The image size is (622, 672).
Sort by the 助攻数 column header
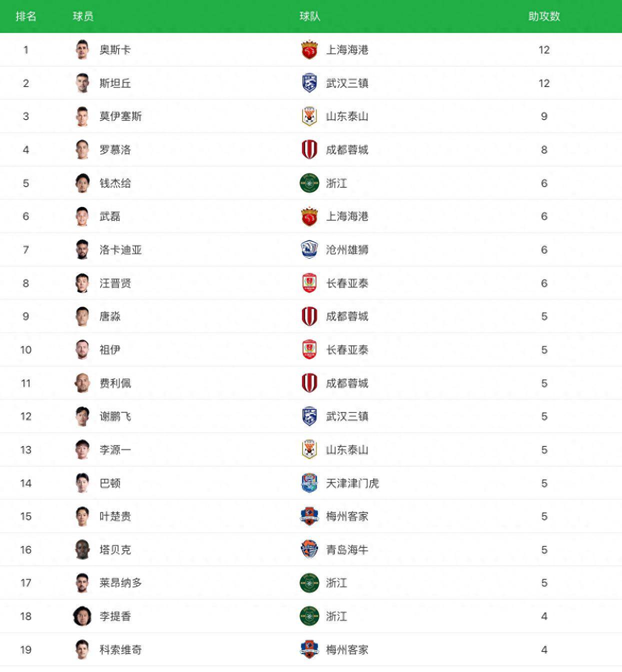click(544, 16)
